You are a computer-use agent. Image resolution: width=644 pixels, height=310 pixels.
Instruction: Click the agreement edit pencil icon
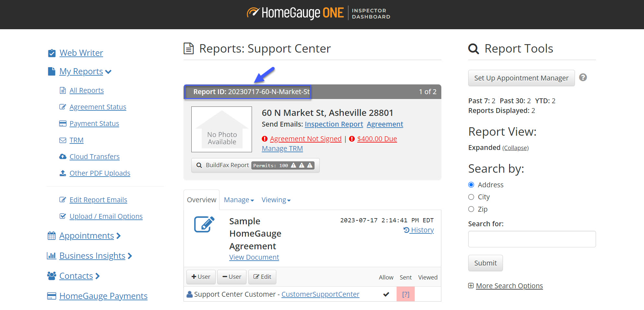tap(204, 224)
